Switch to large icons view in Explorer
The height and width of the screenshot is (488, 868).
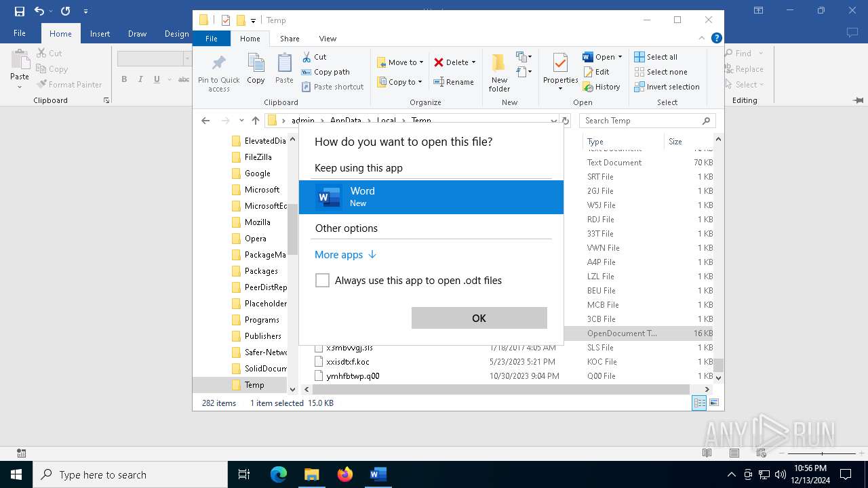713,403
